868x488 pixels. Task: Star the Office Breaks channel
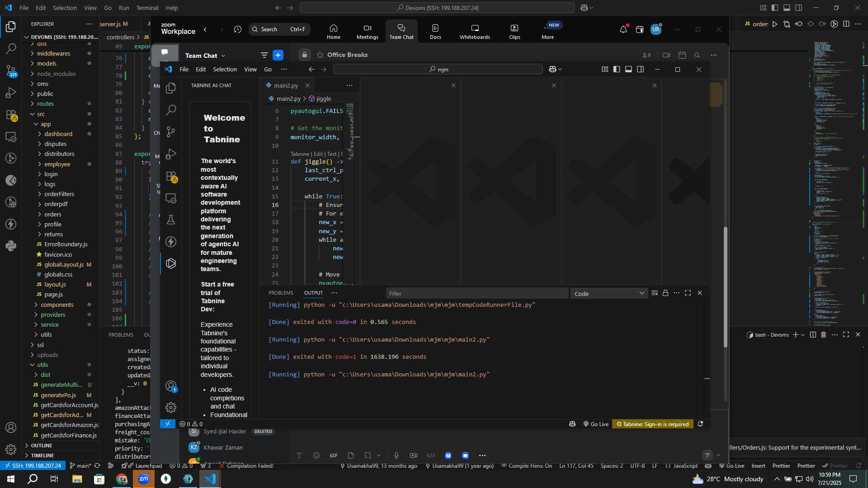point(320,55)
